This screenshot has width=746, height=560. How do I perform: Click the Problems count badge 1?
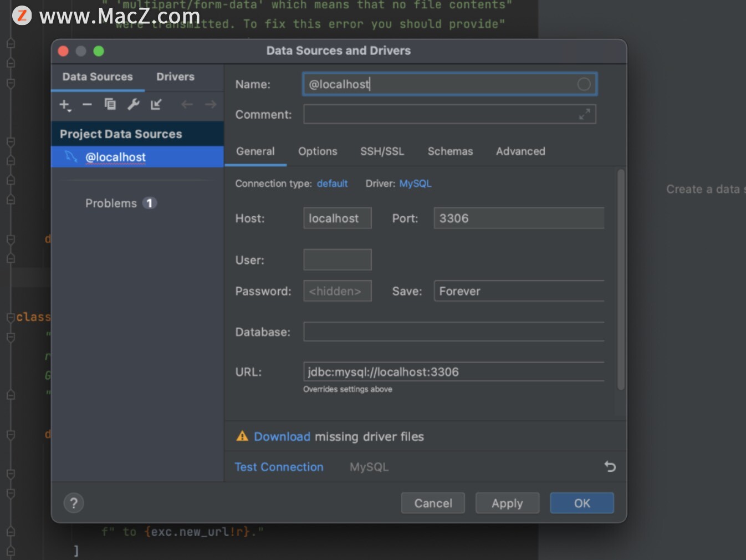(x=150, y=203)
